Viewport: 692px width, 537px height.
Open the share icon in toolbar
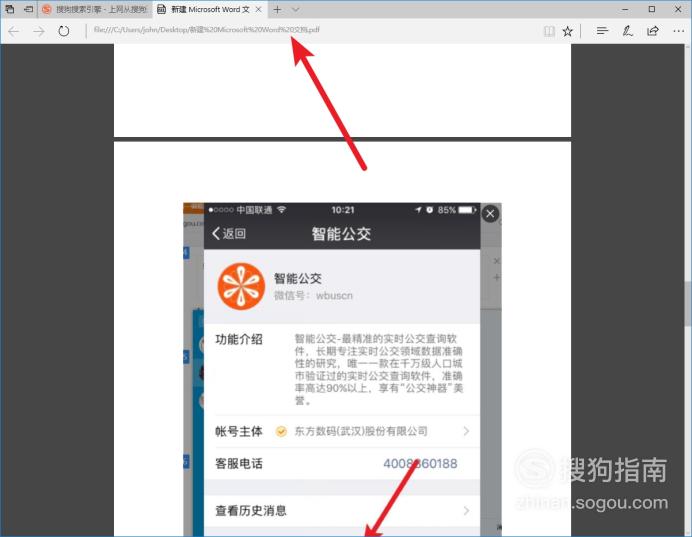(653, 31)
